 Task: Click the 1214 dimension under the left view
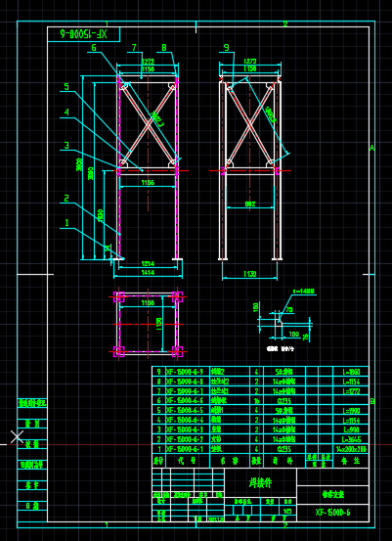pyautogui.click(x=148, y=264)
